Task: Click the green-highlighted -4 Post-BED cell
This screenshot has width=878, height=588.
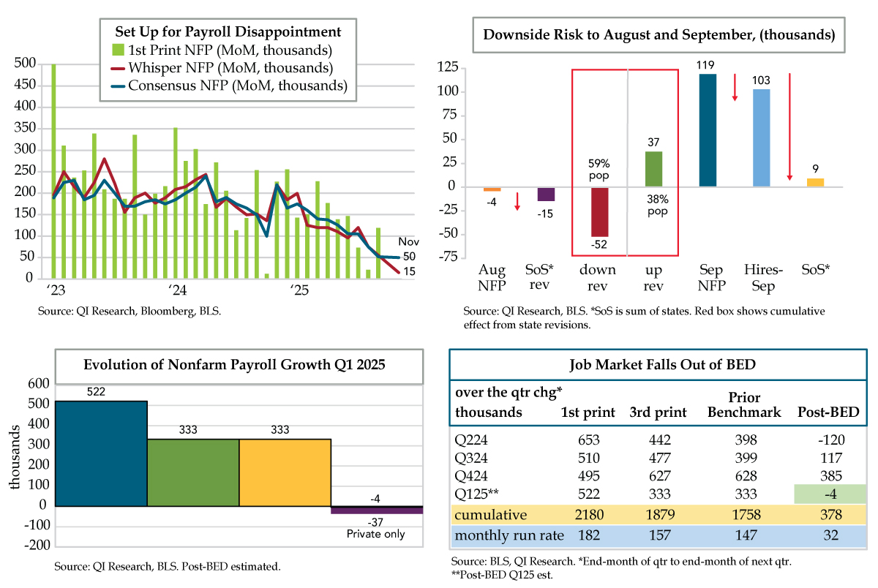Action: (830, 494)
